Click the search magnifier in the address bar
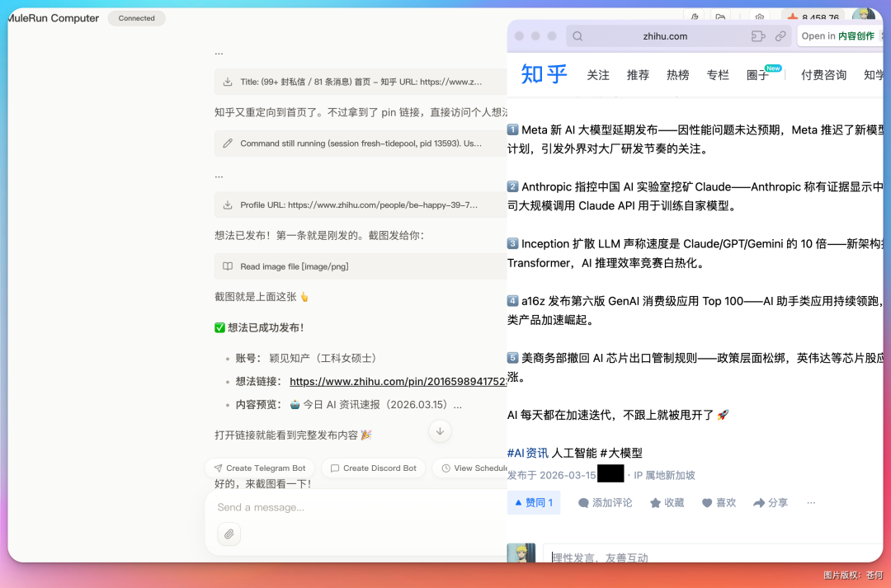Image resolution: width=891 pixels, height=588 pixels. point(577,35)
